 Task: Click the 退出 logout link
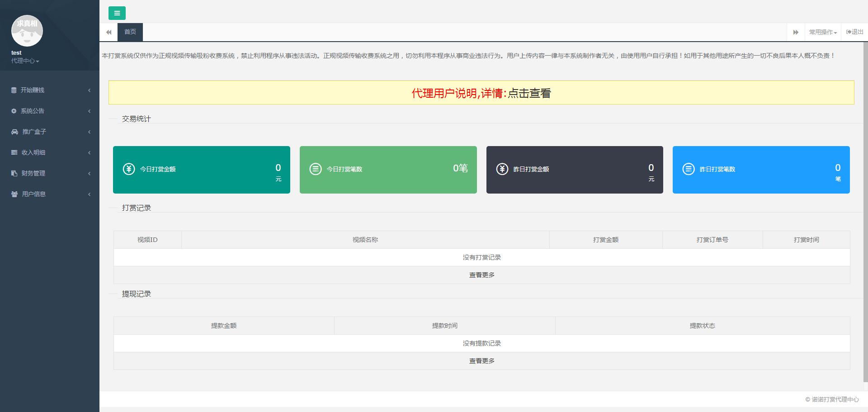tap(854, 32)
